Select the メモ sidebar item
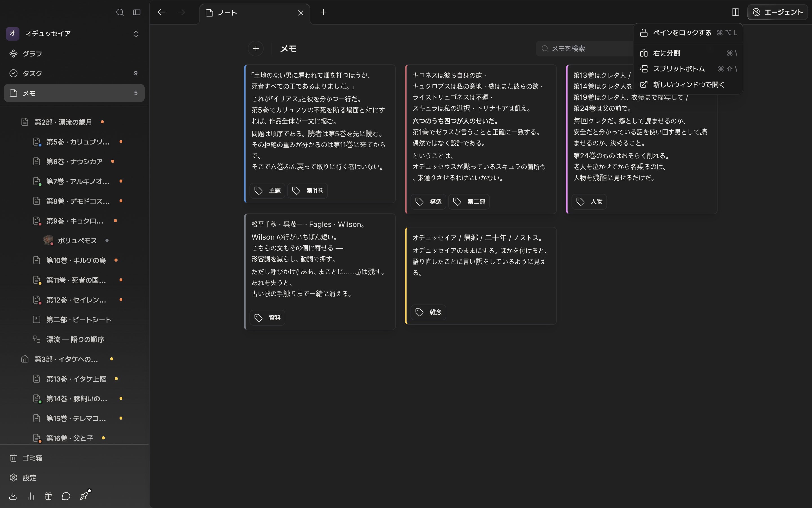The width and height of the screenshot is (812, 508). (74, 93)
